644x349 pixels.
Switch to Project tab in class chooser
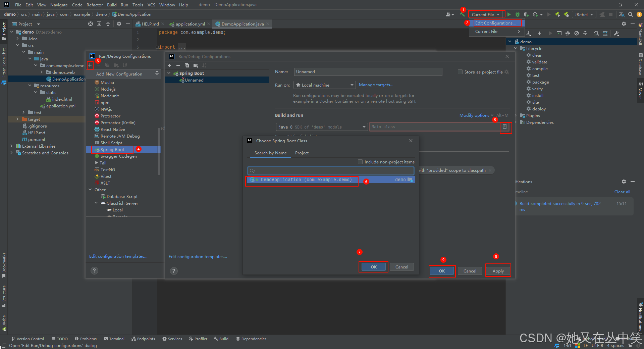coord(302,153)
